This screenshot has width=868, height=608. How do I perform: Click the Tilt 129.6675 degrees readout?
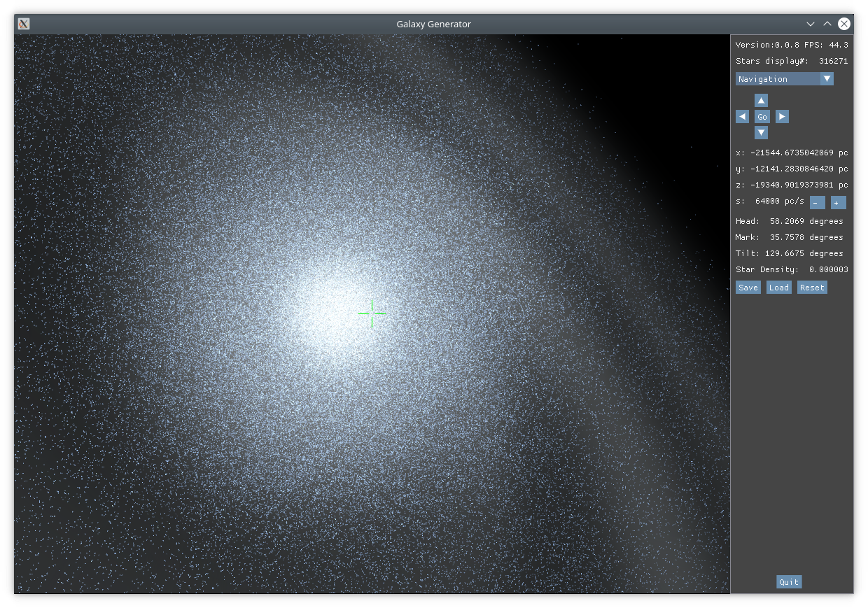click(x=790, y=253)
